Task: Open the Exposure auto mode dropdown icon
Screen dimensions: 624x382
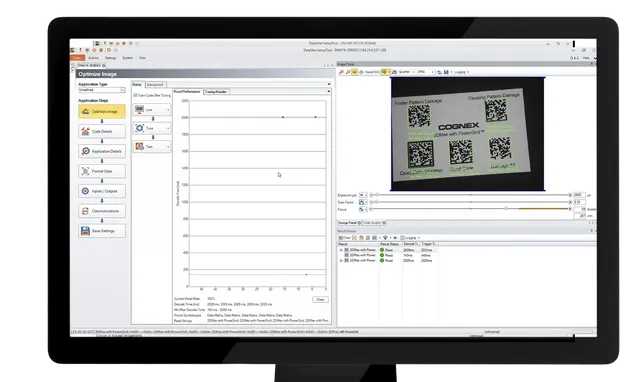Action: click(362, 195)
